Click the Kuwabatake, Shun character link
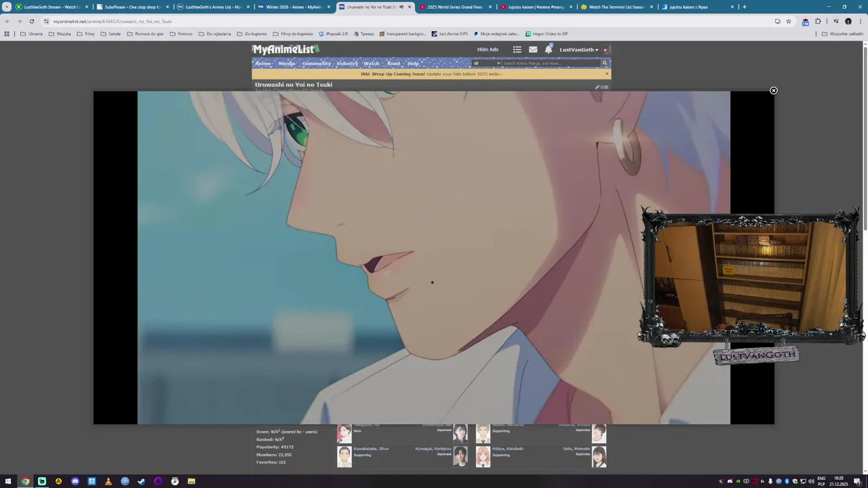The height and width of the screenshot is (488, 868). click(x=371, y=449)
